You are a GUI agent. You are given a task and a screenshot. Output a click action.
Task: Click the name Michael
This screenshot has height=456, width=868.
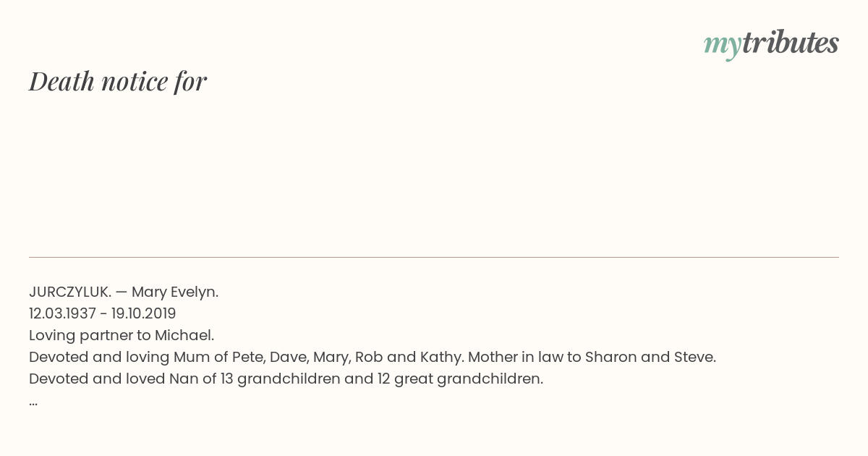point(184,335)
